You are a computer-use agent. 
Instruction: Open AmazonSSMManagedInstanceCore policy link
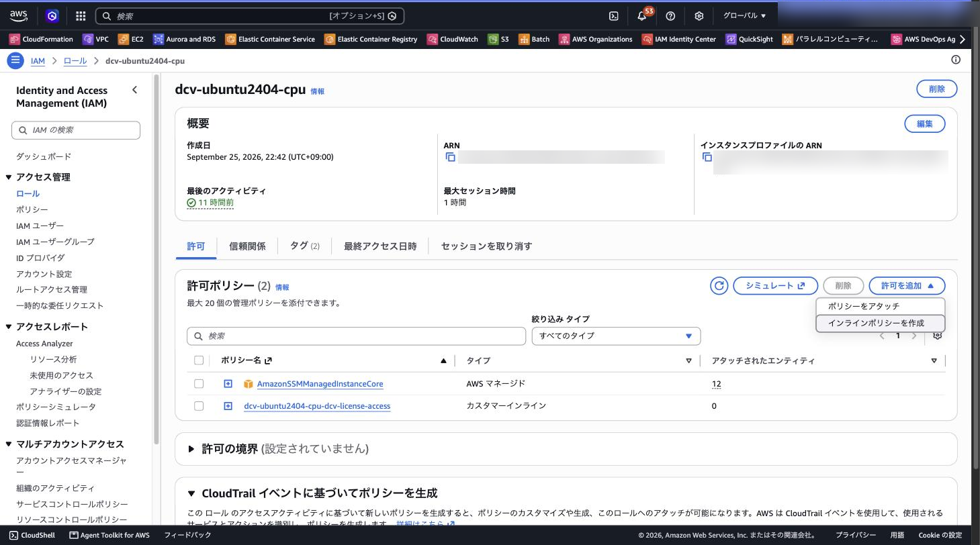tap(320, 384)
